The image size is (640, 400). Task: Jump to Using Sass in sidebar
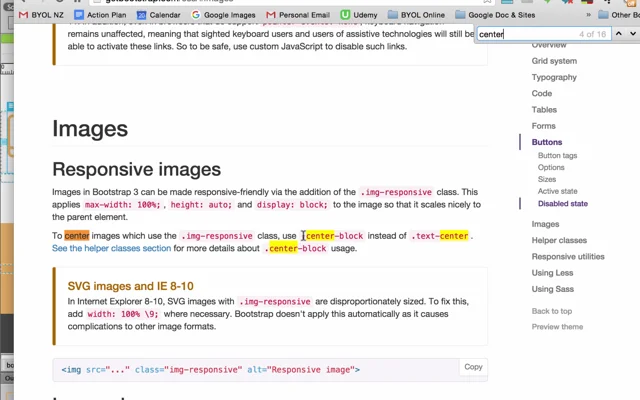(x=552, y=289)
